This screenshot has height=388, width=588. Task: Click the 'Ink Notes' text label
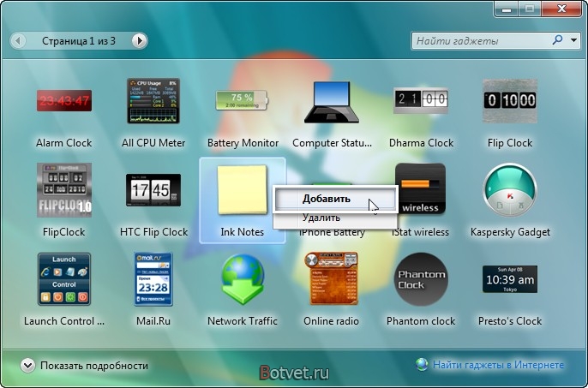click(243, 232)
